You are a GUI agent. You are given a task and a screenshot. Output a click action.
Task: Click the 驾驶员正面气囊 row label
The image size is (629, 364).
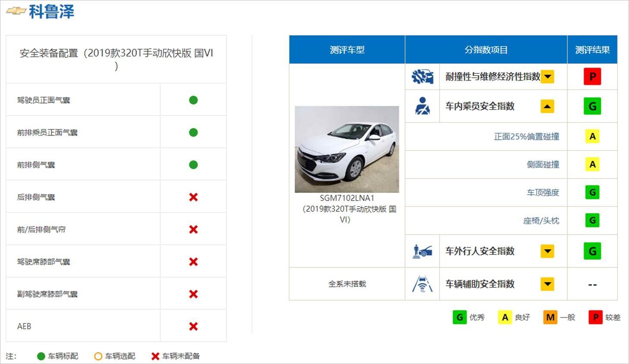click(x=43, y=100)
